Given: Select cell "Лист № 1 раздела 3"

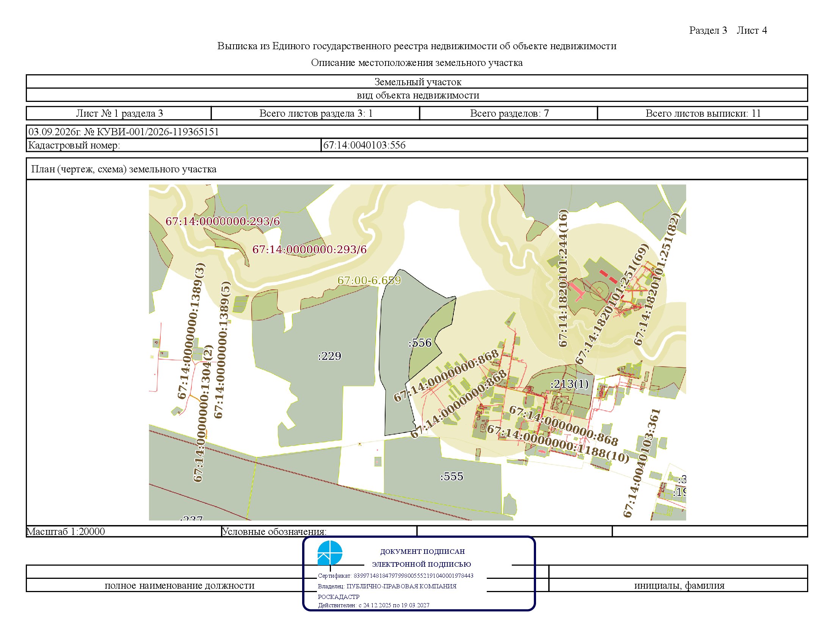Looking at the screenshot, I should [x=119, y=113].
